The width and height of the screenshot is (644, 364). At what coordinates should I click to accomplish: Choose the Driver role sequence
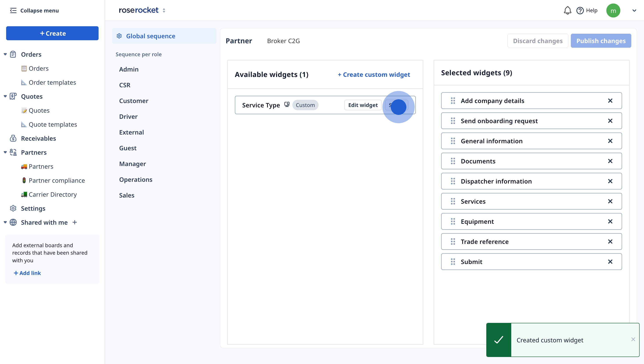point(128,117)
